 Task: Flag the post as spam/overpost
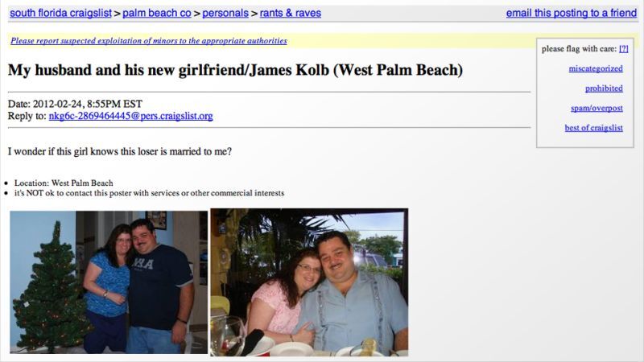pos(597,108)
